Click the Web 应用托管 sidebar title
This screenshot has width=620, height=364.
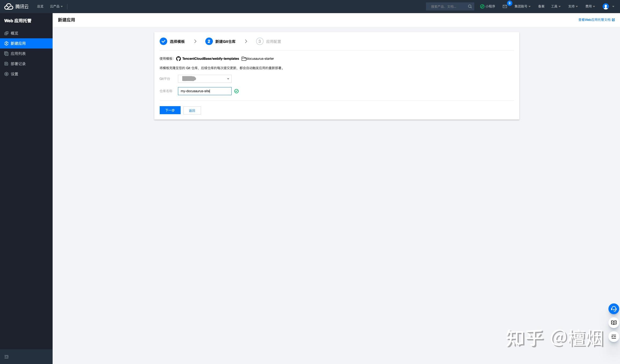coord(18,21)
